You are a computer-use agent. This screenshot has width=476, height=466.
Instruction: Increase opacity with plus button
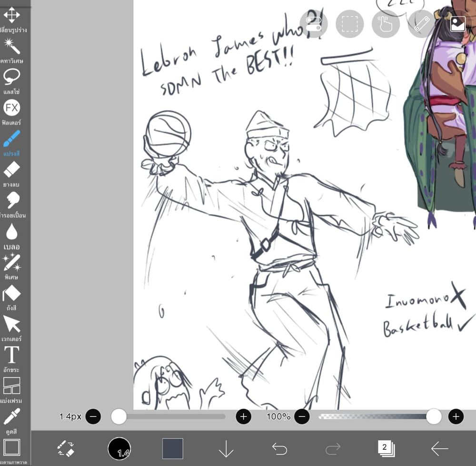[456, 416]
